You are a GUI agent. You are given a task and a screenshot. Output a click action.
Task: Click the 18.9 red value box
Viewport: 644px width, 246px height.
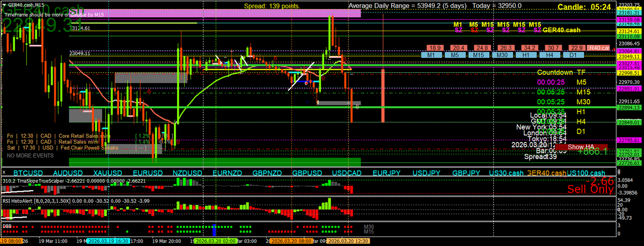click(435, 48)
